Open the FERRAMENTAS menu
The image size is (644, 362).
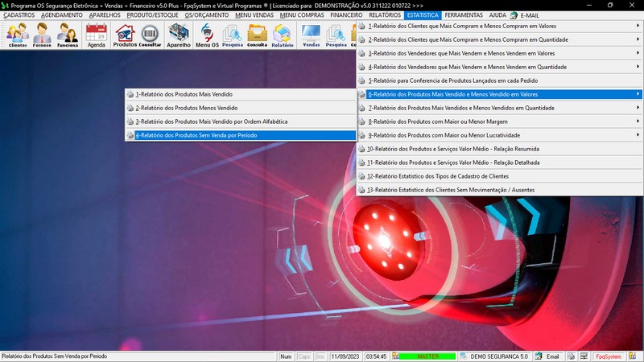coord(464,15)
